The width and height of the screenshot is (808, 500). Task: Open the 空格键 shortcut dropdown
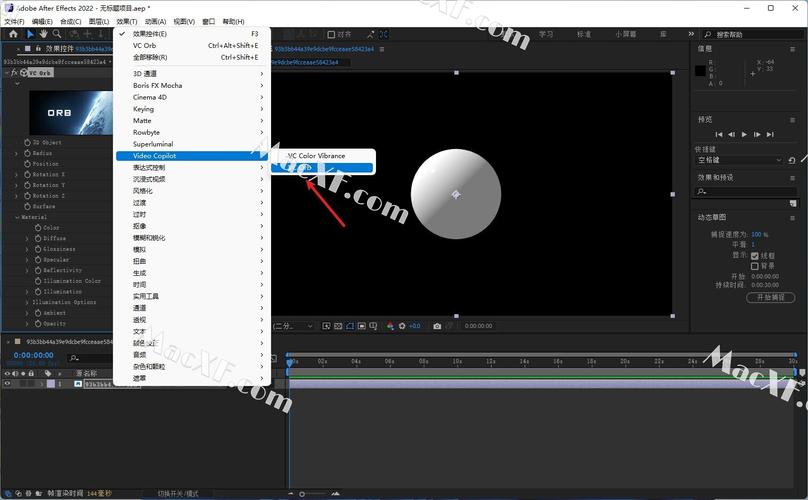coord(739,160)
